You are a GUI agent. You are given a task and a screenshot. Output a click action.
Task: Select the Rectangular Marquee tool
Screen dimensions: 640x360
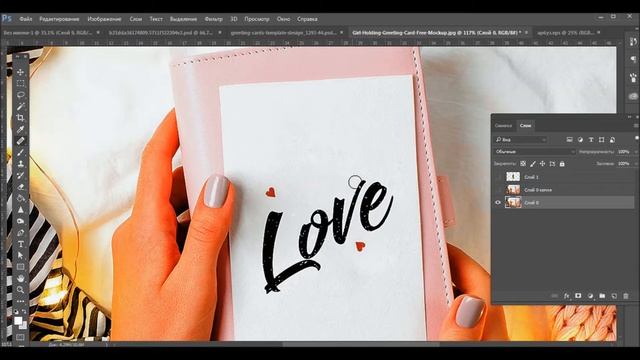20,83
